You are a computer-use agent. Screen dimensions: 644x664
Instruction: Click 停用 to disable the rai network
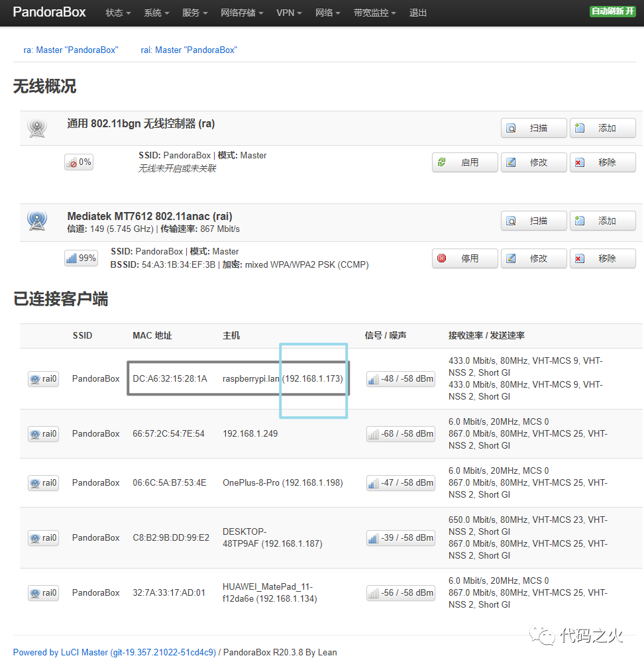pyautogui.click(x=465, y=258)
